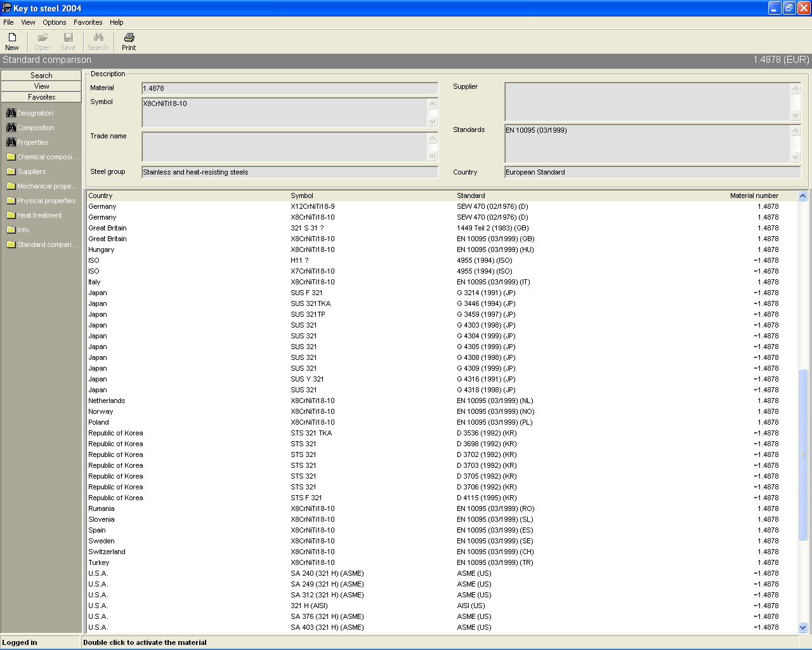Select U.S.A. row SA 240 (321 H)

442,573
